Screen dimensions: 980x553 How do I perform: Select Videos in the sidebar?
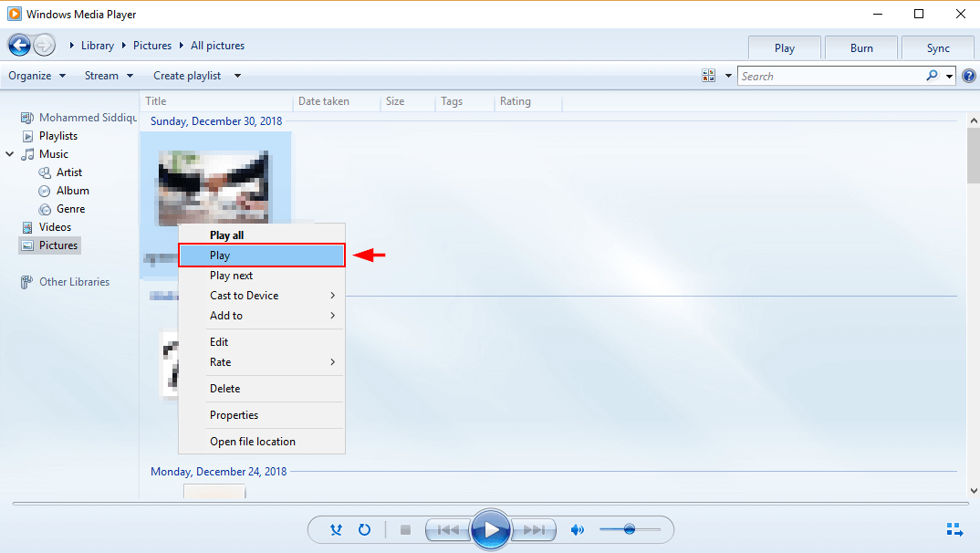(x=55, y=227)
